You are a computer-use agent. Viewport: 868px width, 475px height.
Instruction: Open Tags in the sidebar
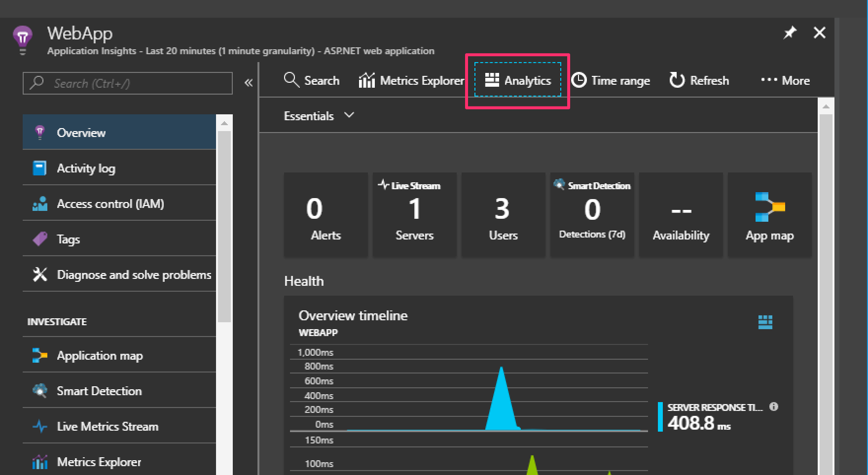pos(119,238)
